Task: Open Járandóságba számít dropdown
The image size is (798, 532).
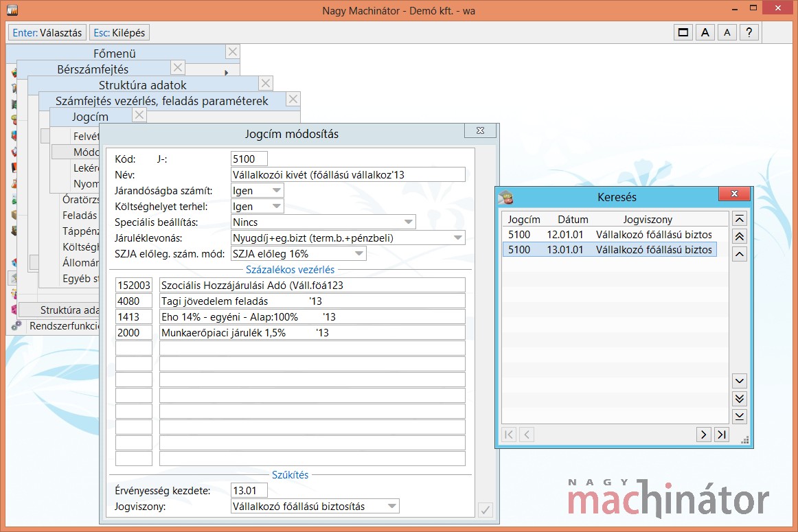Action: click(x=276, y=191)
